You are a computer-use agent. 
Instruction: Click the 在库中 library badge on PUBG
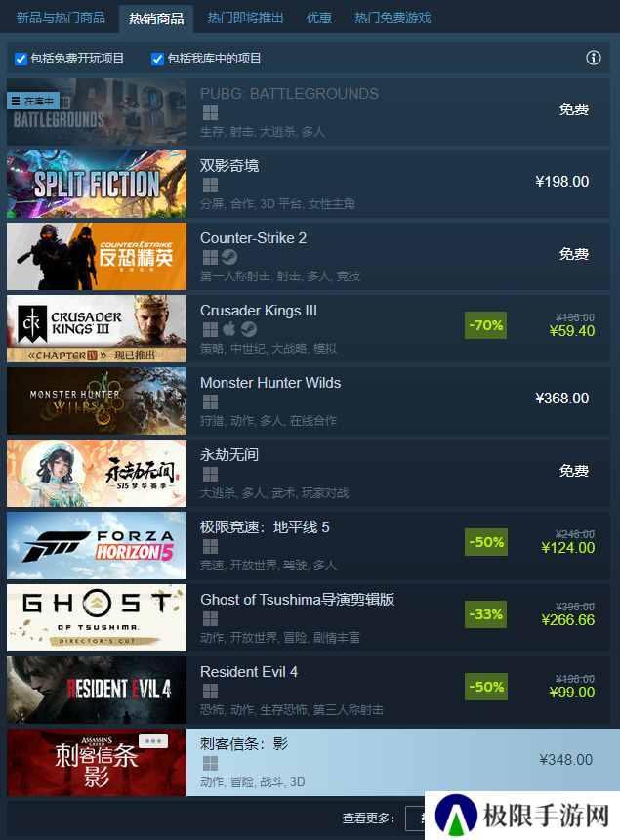(32, 101)
